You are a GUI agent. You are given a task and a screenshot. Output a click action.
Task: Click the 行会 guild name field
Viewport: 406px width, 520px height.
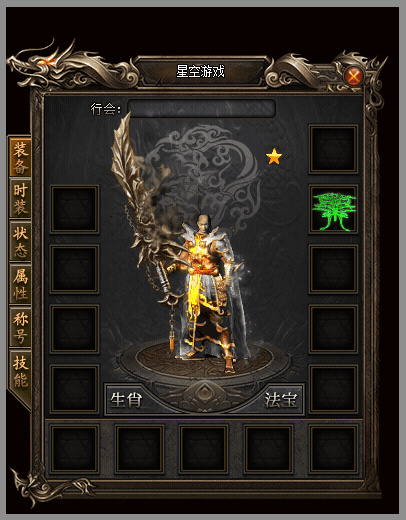202,108
